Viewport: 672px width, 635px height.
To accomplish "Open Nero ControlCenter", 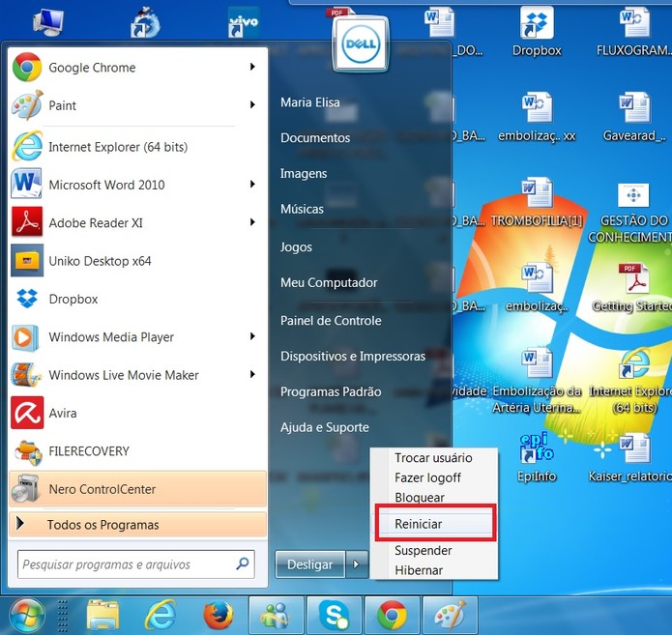I will pyautogui.click(x=137, y=489).
